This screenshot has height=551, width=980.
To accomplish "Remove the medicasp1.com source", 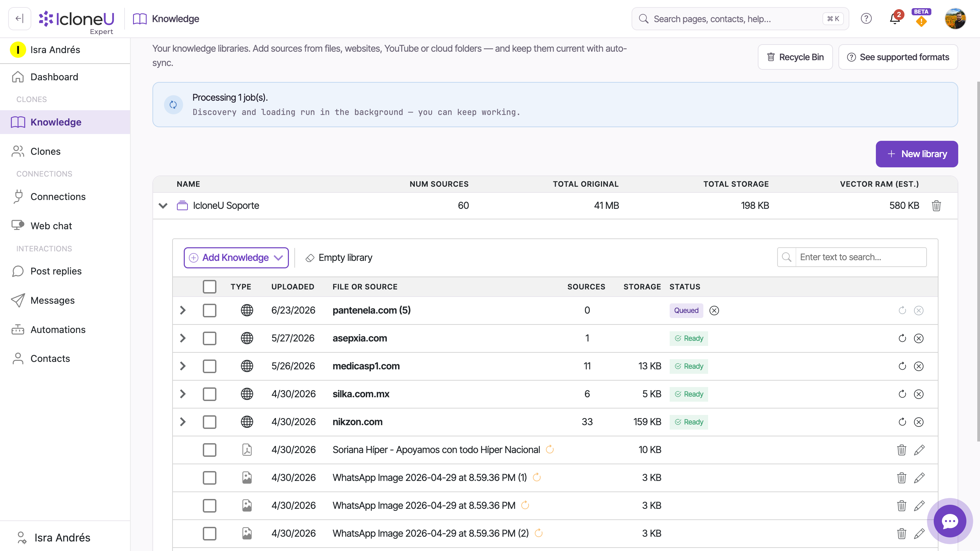I will pos(918,366).
